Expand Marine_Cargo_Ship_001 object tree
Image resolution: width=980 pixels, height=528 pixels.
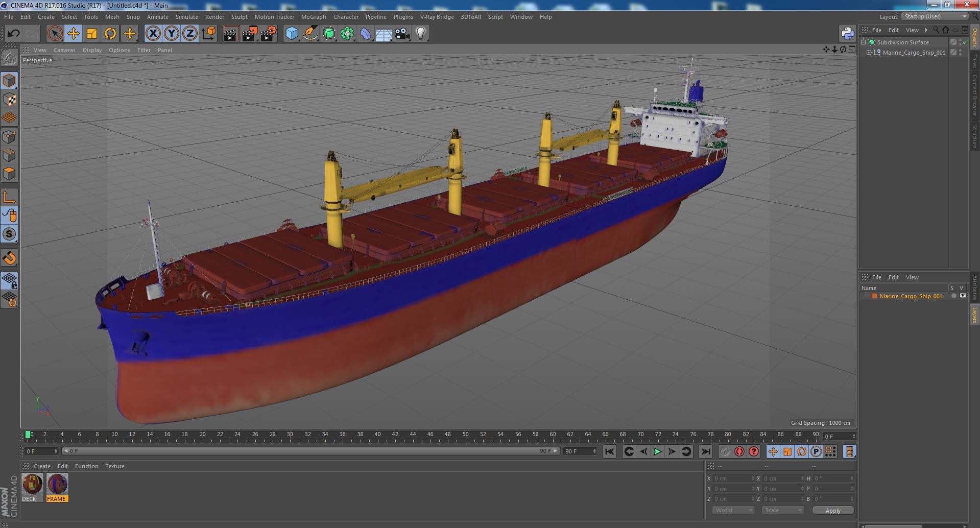869,52
